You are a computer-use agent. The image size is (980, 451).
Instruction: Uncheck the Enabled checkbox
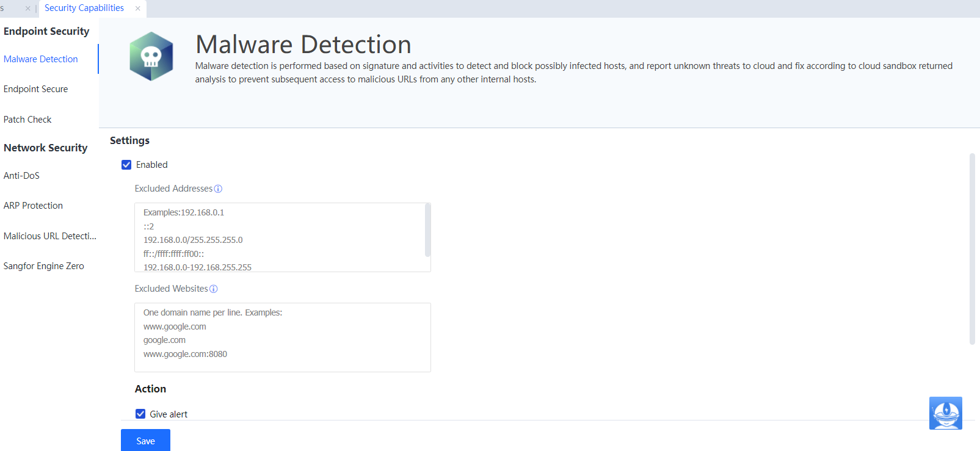tap(126, 165)
